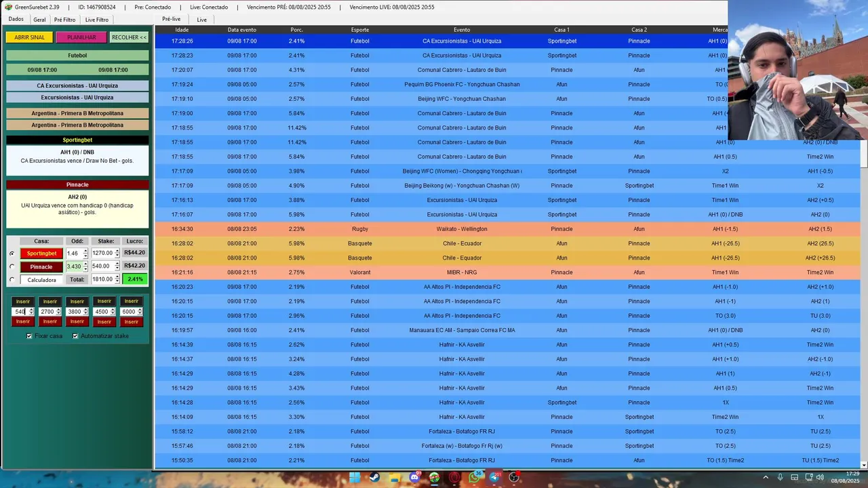Click the network tray icon
Screen dimensions: 868x488
[x=808, y=477]
